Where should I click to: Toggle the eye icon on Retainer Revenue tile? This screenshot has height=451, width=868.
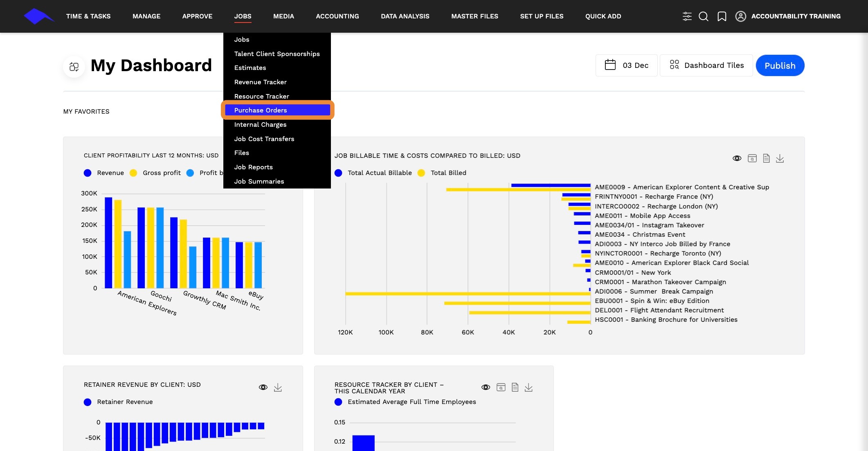pos(263,388)
